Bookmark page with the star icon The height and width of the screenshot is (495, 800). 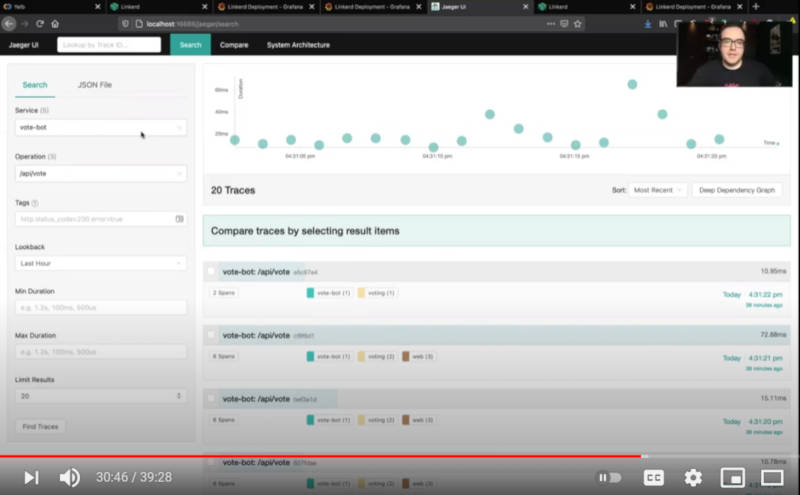(578, 23)
